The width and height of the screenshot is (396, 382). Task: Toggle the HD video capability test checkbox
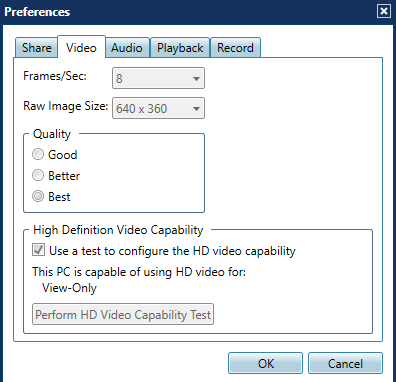[x=38, y=250]
